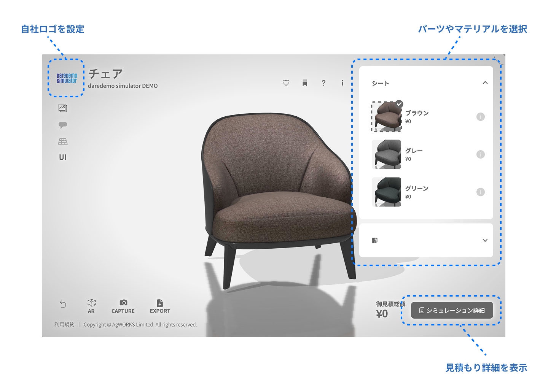The width and height of the screenshot is (548, 392).
Task: Choose the グリーン seat thumbnail
Action: tap(387, 192)
